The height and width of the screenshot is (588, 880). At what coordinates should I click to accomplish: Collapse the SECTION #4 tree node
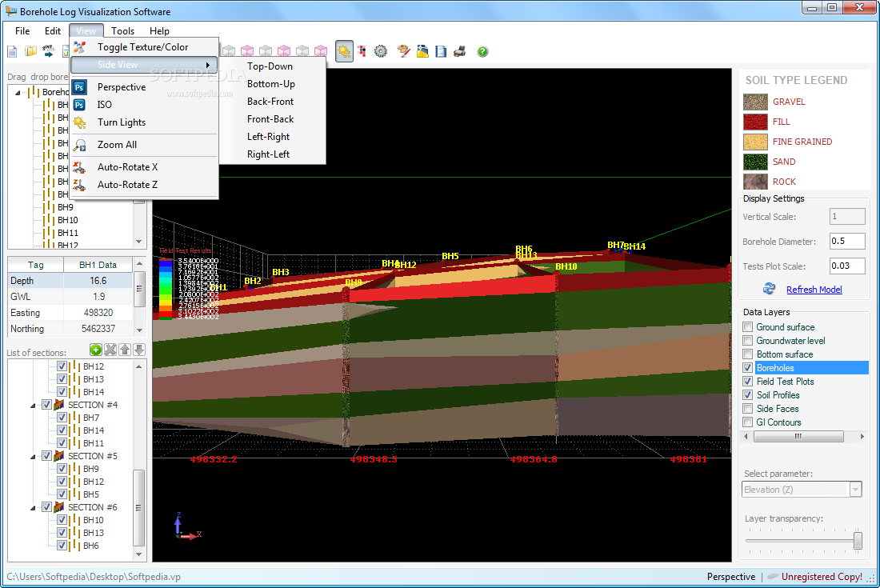[x=33, y=405]
